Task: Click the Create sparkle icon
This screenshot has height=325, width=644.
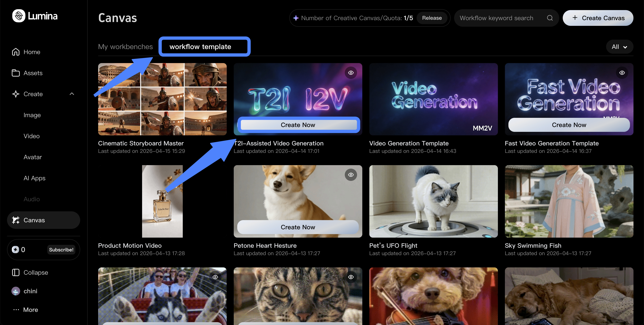Action: [16, 94]
